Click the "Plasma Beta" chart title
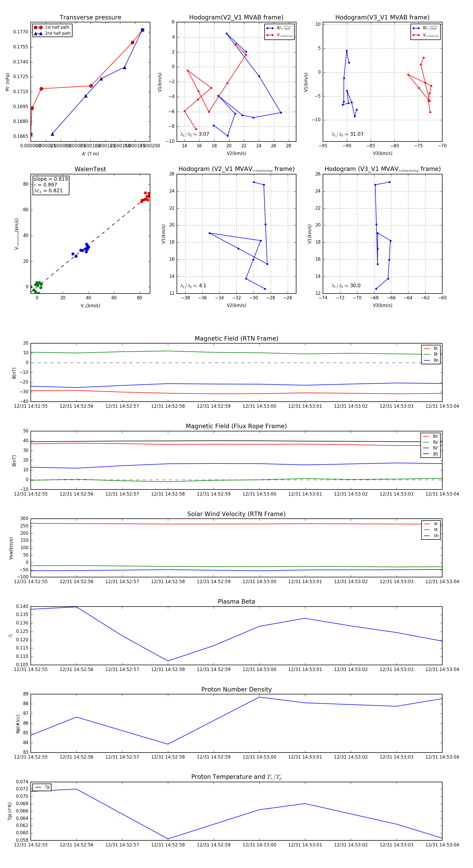 [236, 602]
